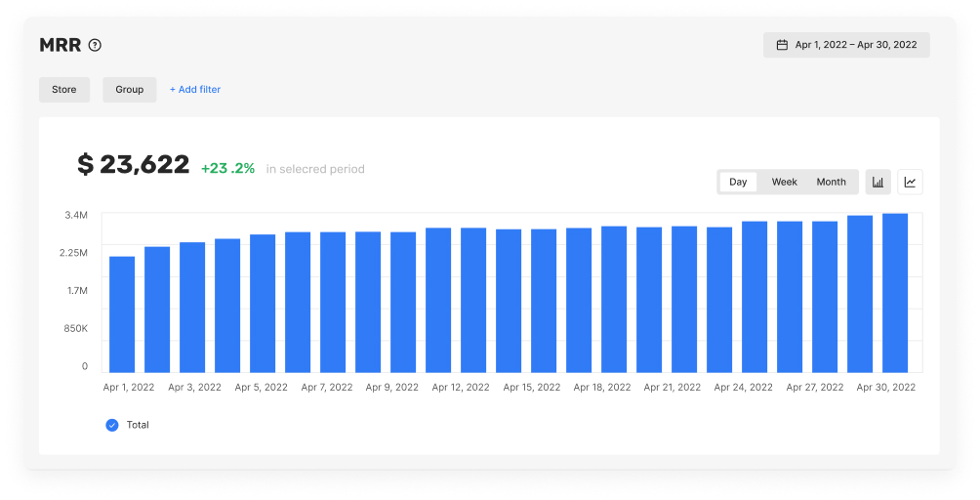Viewport: 980px width, 500px height.
Task: Select Month granularity
Action: [x=832, y=182]
